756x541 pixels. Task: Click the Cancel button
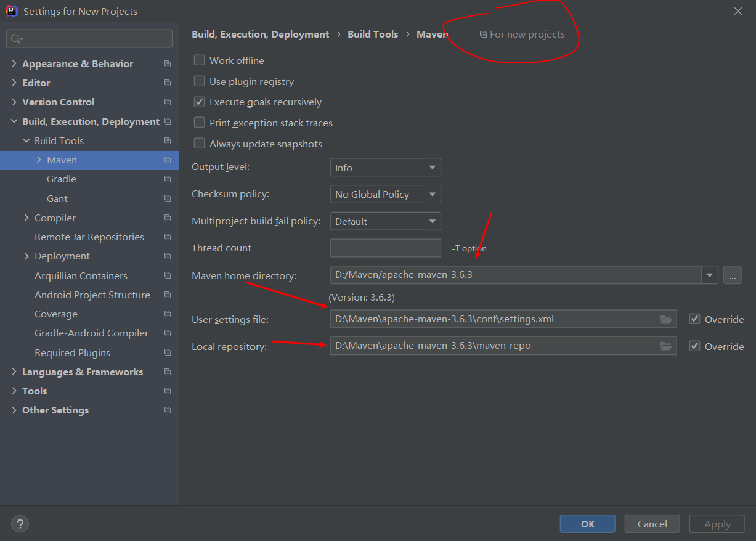tap(652, 524)
